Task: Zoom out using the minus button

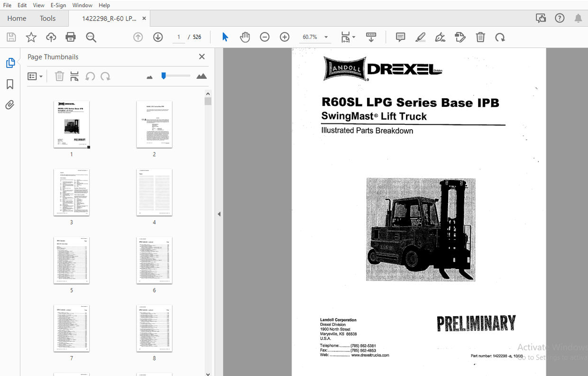Action: click(x=265, y=37)
